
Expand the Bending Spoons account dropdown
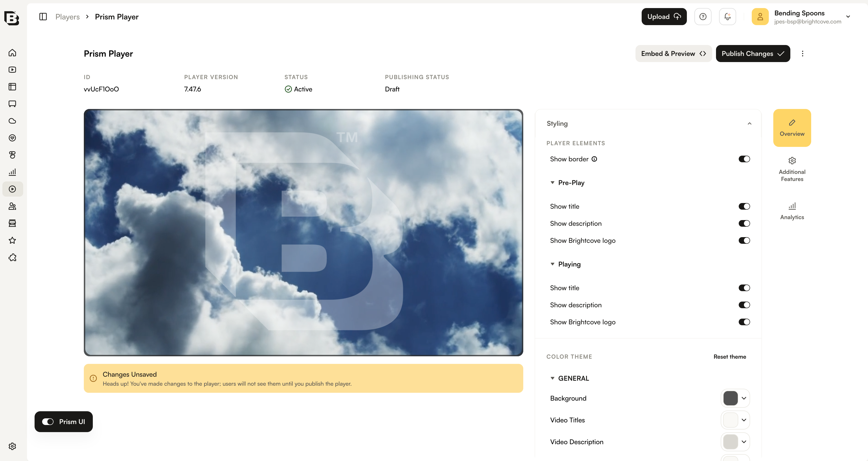[x=848, y=17]
